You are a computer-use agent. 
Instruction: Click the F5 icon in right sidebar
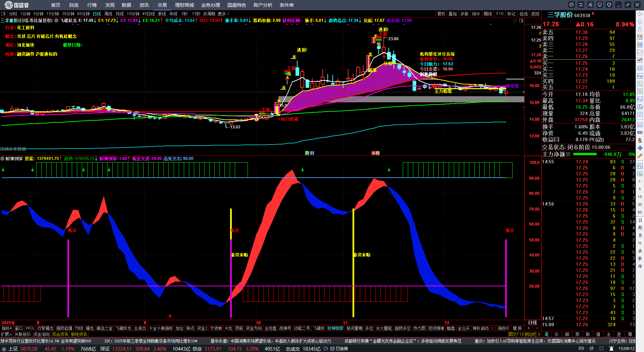[x=640, y=166]
